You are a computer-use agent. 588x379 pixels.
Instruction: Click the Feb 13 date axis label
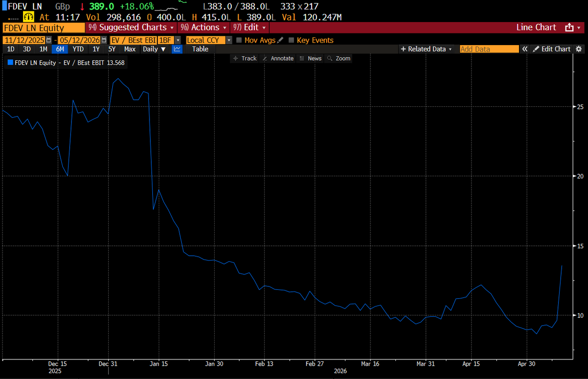264,364
